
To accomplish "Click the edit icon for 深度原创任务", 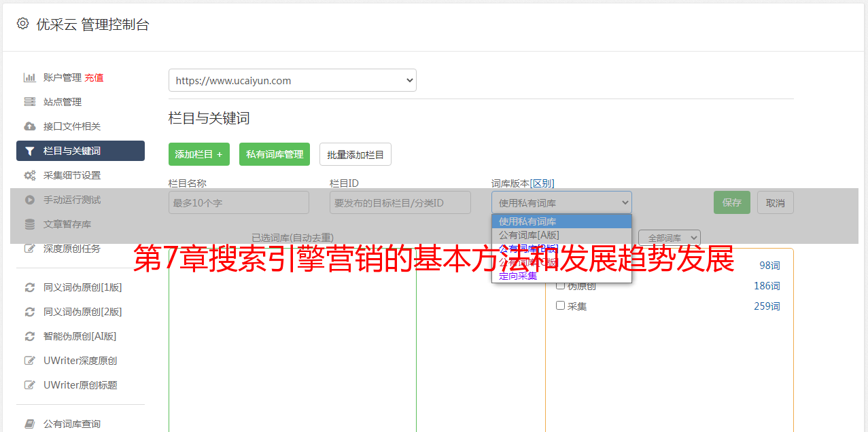I will 29,249.
